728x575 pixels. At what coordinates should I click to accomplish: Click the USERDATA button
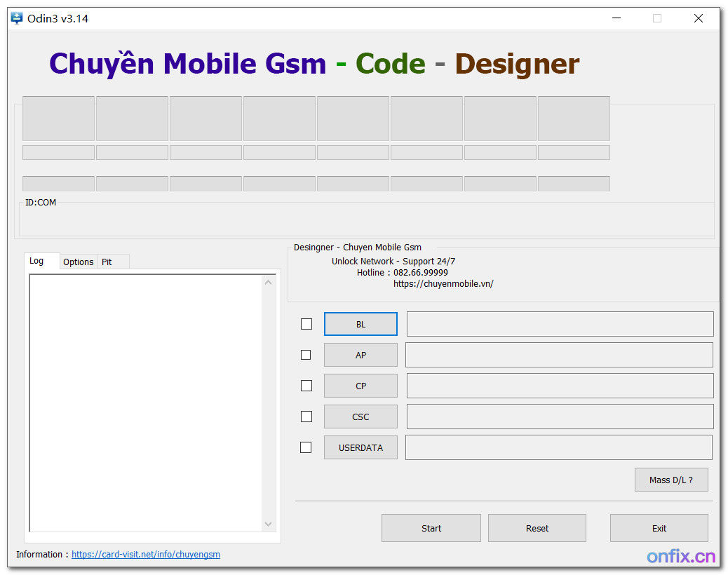(x=360, y=447)
